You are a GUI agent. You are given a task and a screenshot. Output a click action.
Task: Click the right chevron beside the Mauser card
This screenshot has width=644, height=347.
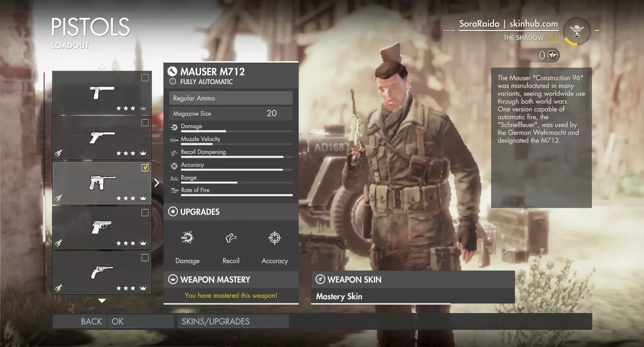point(157,183)
